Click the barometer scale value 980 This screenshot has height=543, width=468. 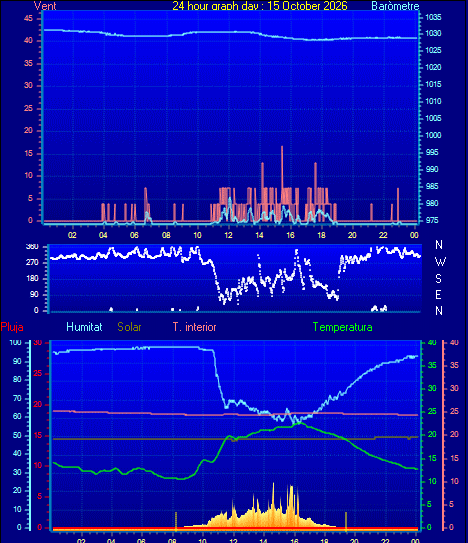432,203
